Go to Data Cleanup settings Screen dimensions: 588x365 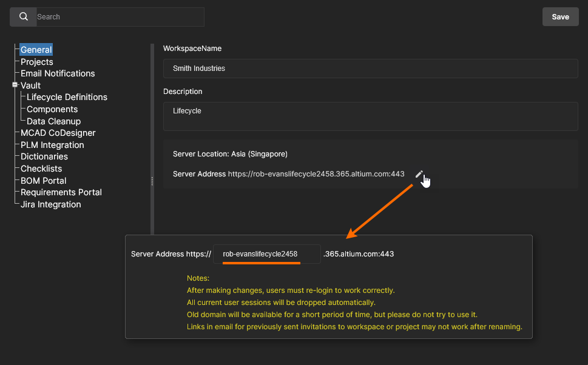(x=53, y=121)
